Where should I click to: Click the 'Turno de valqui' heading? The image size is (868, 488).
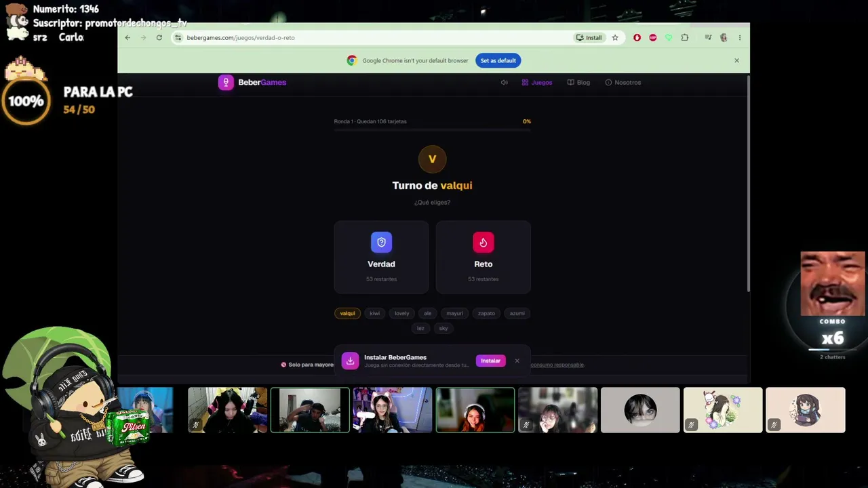point(432,186)
